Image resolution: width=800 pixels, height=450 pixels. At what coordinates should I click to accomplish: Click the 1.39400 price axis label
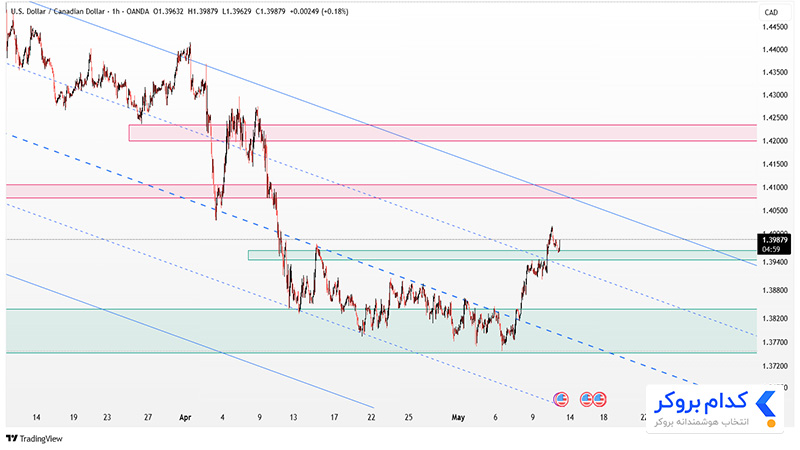(x=774, y=262)
